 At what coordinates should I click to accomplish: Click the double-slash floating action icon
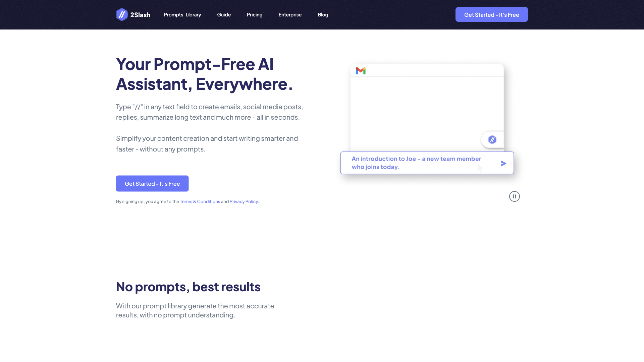(492, 140)
